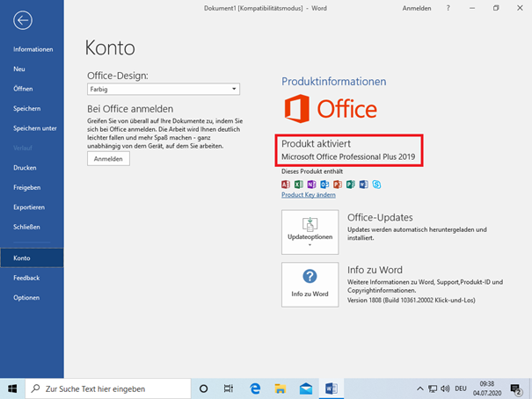Click the Anmelden button under Bei Office anmelden
This screenshot has width=532, height=399.
pyautogui.click(x=109, y=159)
